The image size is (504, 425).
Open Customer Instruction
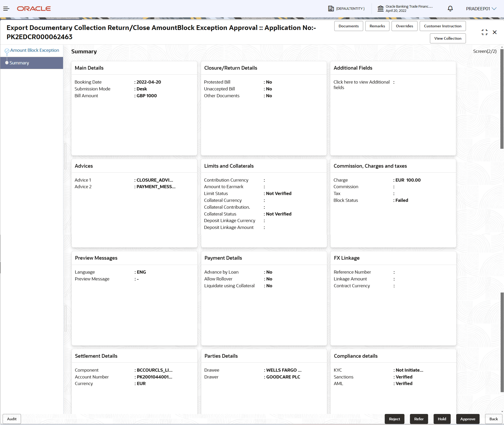pyautogui.click(x=443, y=26)
